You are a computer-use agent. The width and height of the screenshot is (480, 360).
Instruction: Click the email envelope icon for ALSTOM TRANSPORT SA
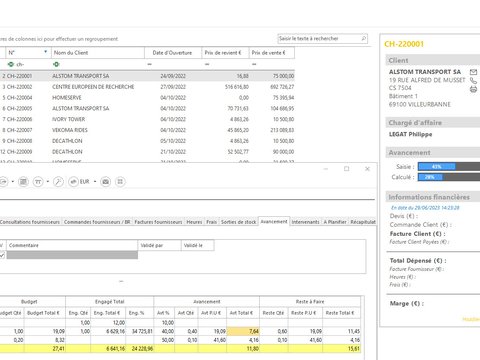[x=473, y=72]
